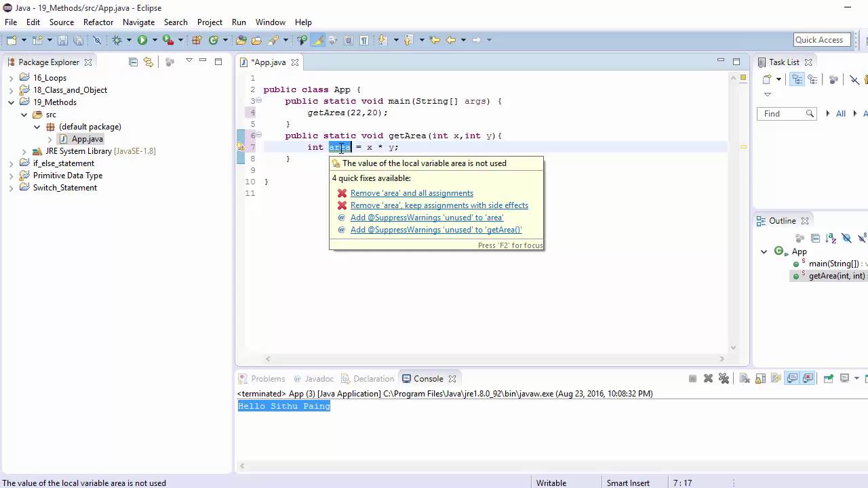Toggle Word Wrap in Console toolbar
Screen dimensions: 868x488
coord(776,379)
